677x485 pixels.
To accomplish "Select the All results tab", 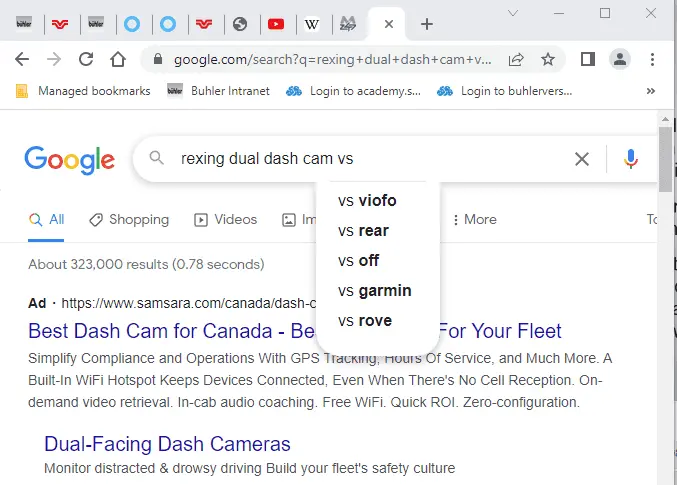I will tap(46, 220).
